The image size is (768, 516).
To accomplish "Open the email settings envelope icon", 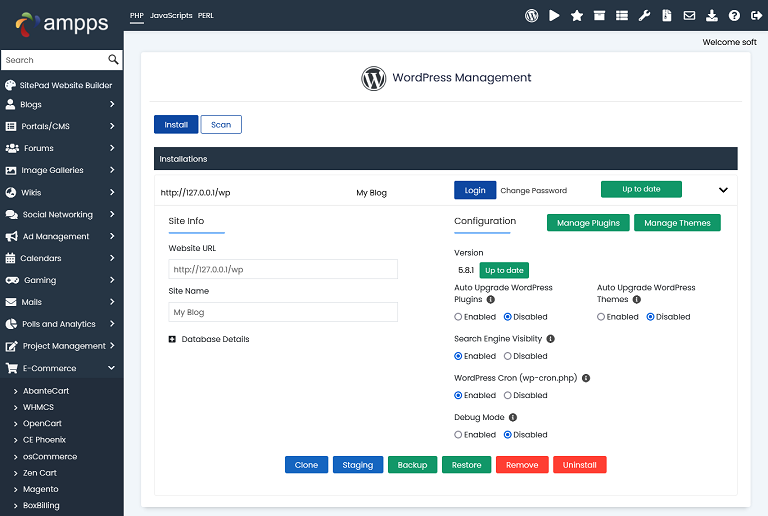I will pyautogui.click(x=689, y=16).
